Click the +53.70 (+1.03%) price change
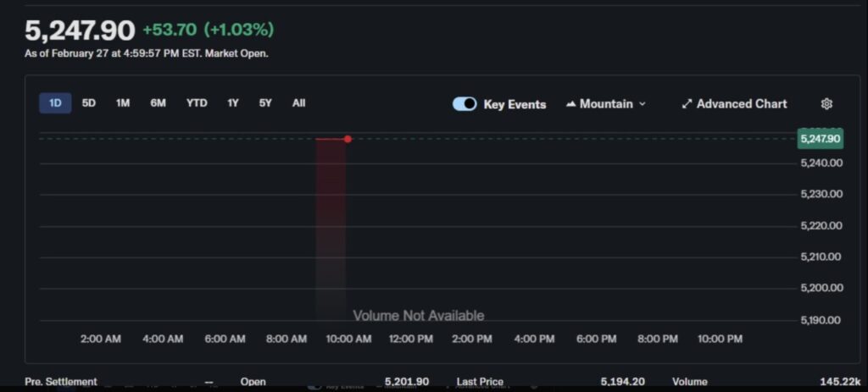The width and height of the screenshot is (868, 392). (x=208, y=30)
